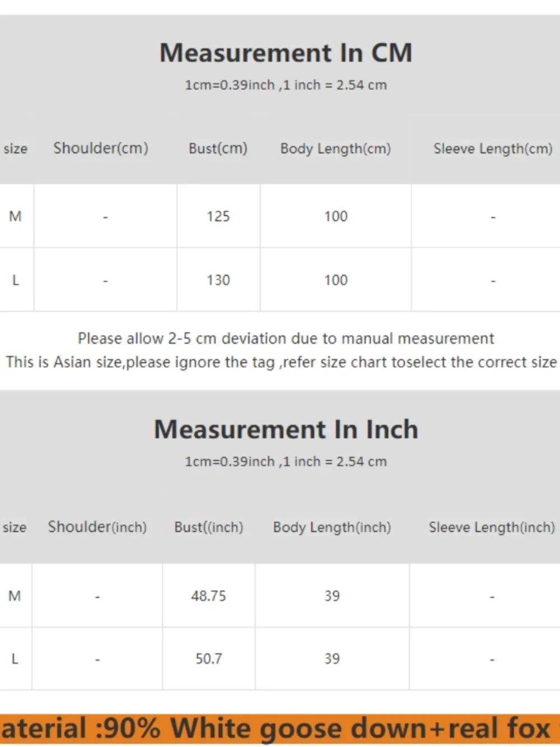
Task: Click the 48.75 bust inch value
Action: point(208,596)
